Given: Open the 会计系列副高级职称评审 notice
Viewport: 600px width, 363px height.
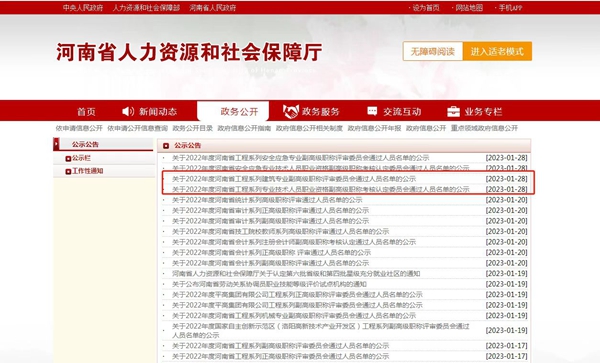Looking at the screenshot, I should (270, 263).
